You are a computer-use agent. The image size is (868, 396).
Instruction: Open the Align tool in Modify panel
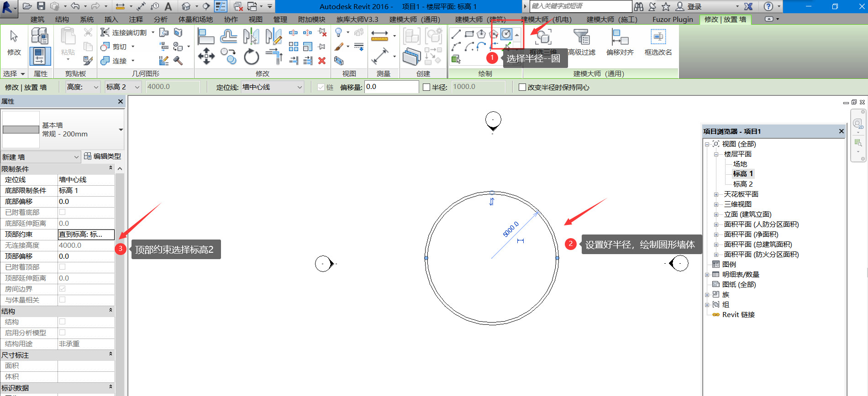click(x=206, y=36)
